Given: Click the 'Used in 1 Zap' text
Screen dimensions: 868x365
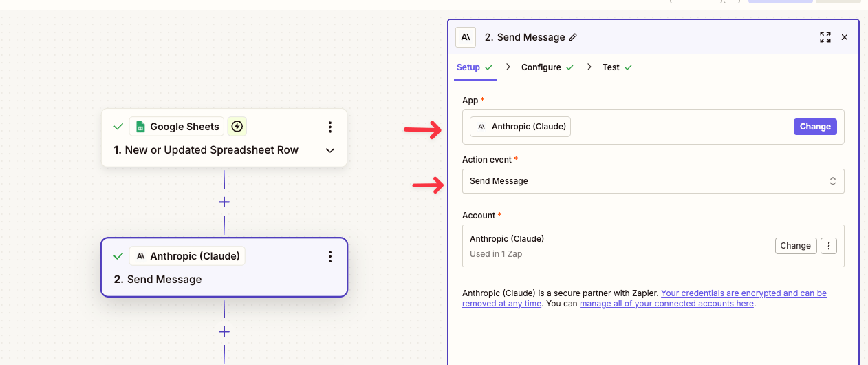Looking at the screenshot, I should [497, 254].
